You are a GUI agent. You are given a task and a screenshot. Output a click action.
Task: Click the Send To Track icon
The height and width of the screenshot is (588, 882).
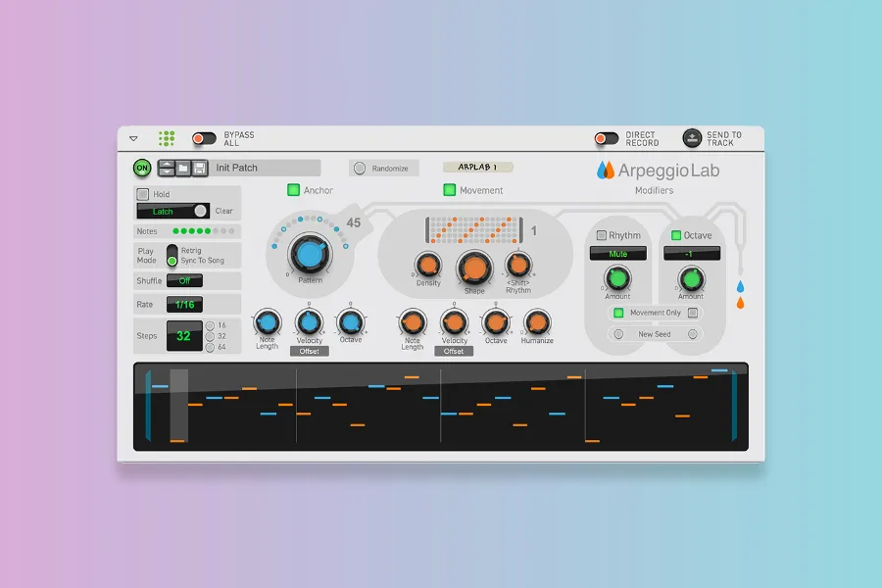692,138
